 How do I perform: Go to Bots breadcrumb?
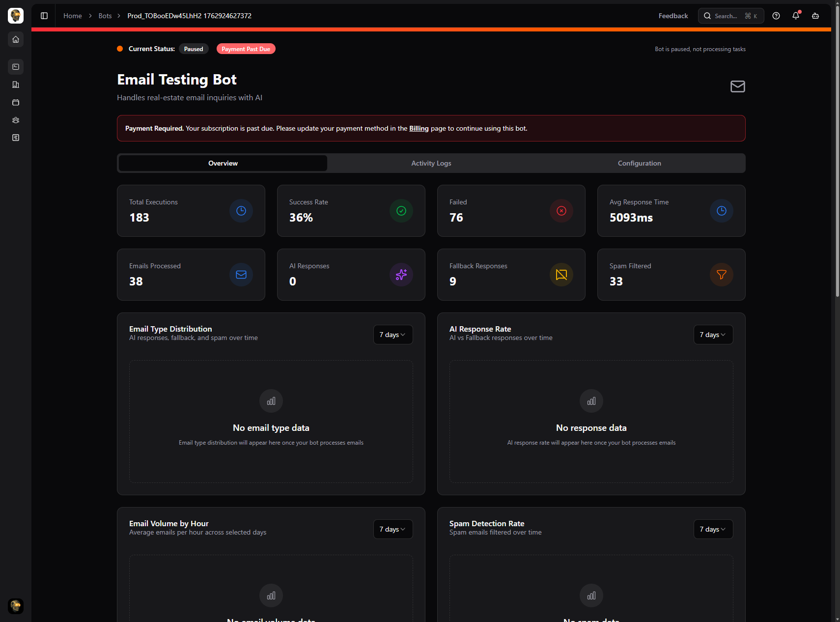pyautogui.click(x=105, y=16)
